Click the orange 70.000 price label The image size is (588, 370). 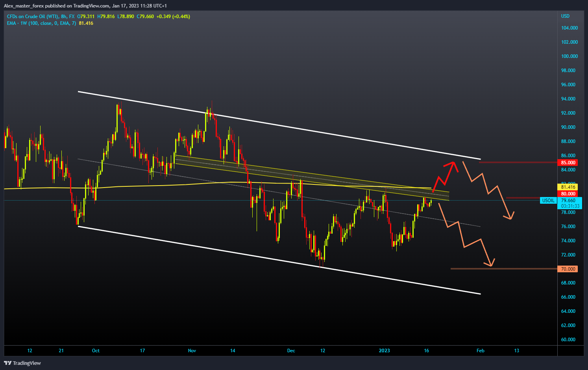(x=568, y=269)
